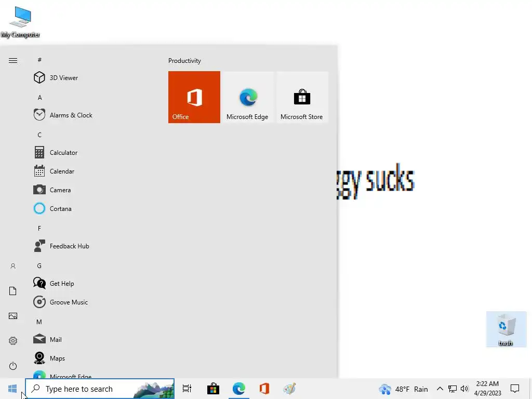Click the Show desktop strip at taskbar end
The height and width of the screenshot is (399, 532).
[530, 389]
